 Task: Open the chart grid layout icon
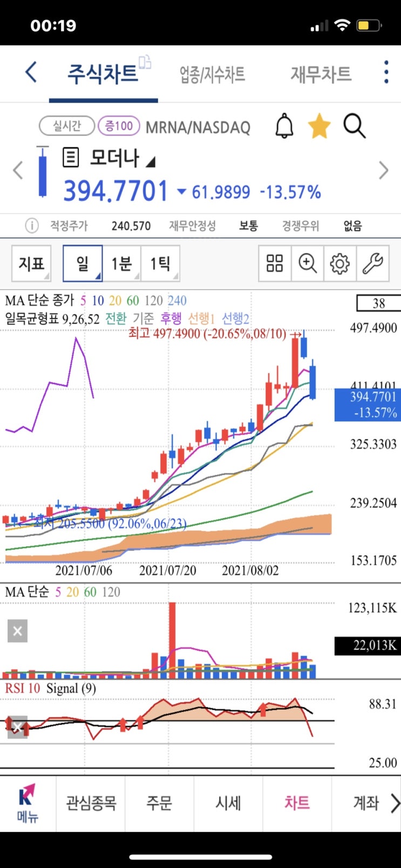[275, 263]
